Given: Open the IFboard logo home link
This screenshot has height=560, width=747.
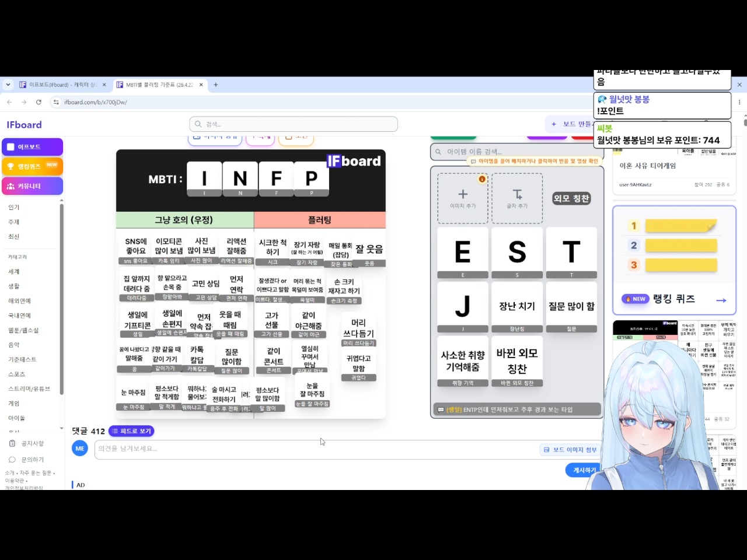Looking at the screenshot, I should [25, 125].
